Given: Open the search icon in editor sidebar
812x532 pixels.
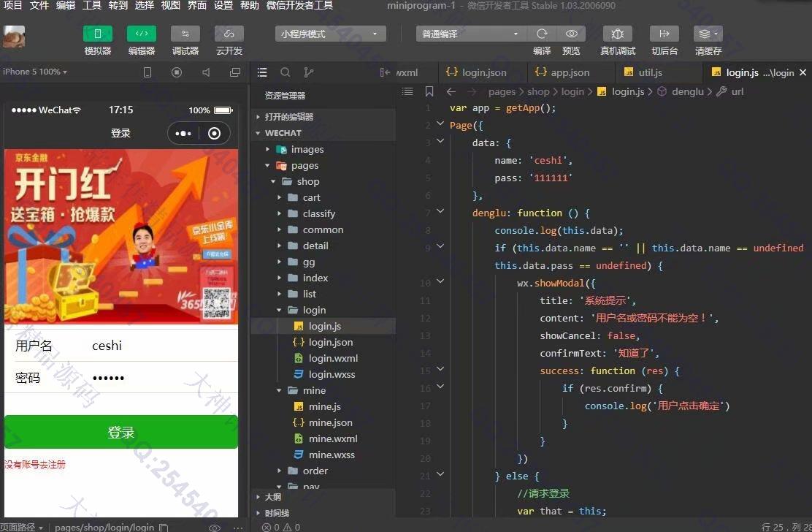Looking at the screenshot, I should (286, 72).
